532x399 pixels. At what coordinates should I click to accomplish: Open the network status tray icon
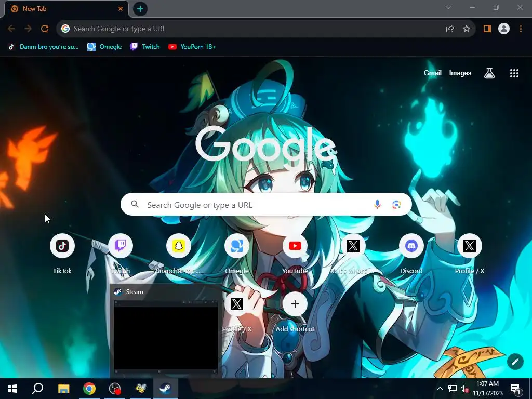click(x=453, y=389)
